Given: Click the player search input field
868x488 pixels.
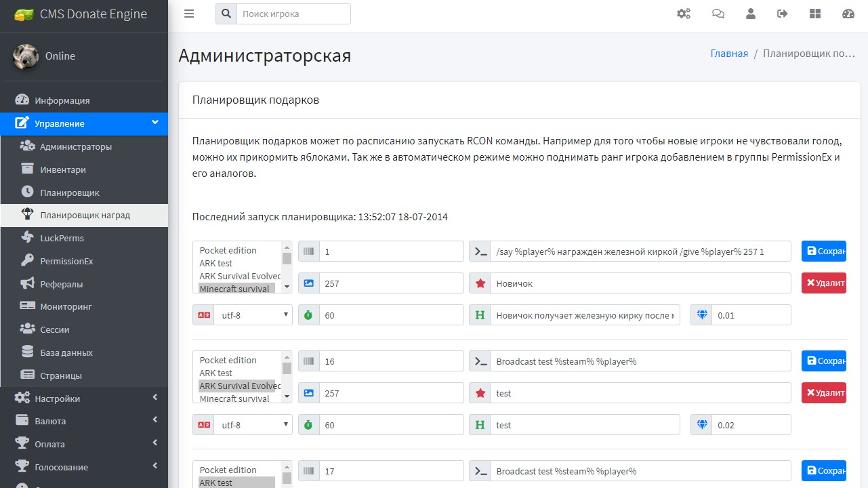Looking at the screenshot, I should (293, 14).
